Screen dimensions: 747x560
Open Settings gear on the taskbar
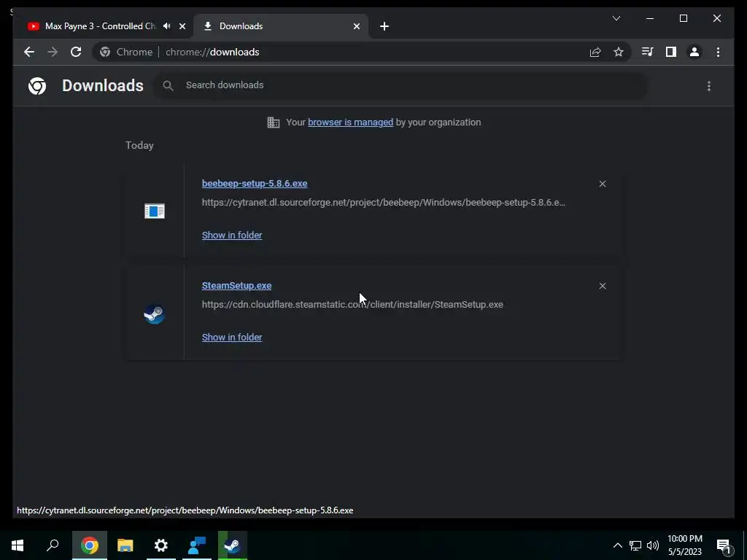[161, 545]
